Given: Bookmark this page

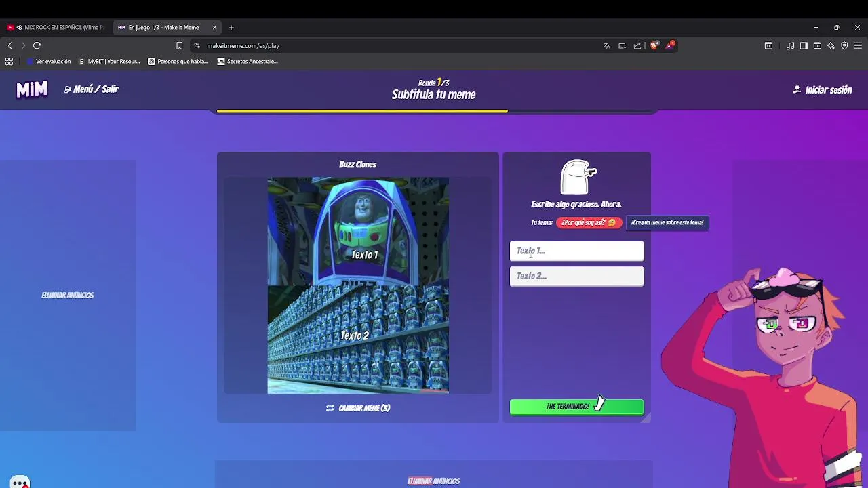Looking at the screenshot, I should 179,45.
